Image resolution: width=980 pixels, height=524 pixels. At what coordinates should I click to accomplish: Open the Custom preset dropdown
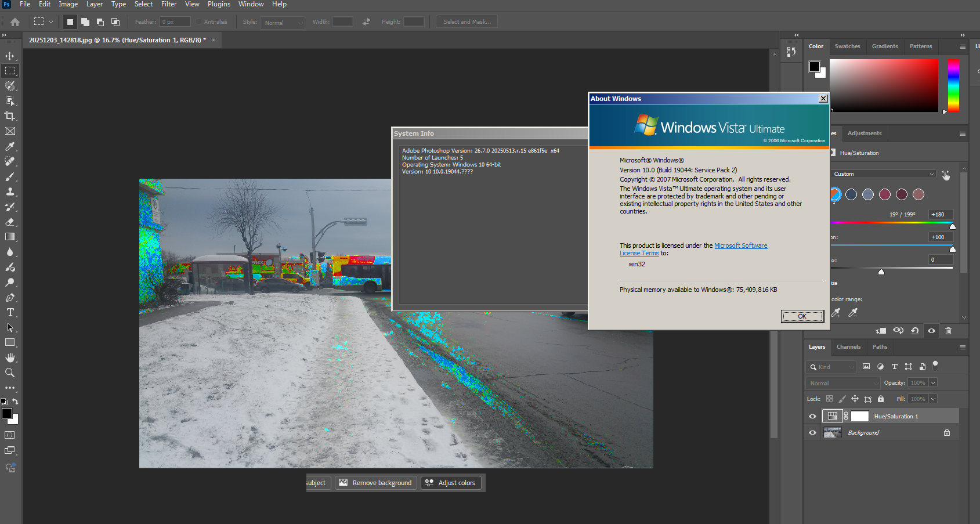tap(883, 174)
